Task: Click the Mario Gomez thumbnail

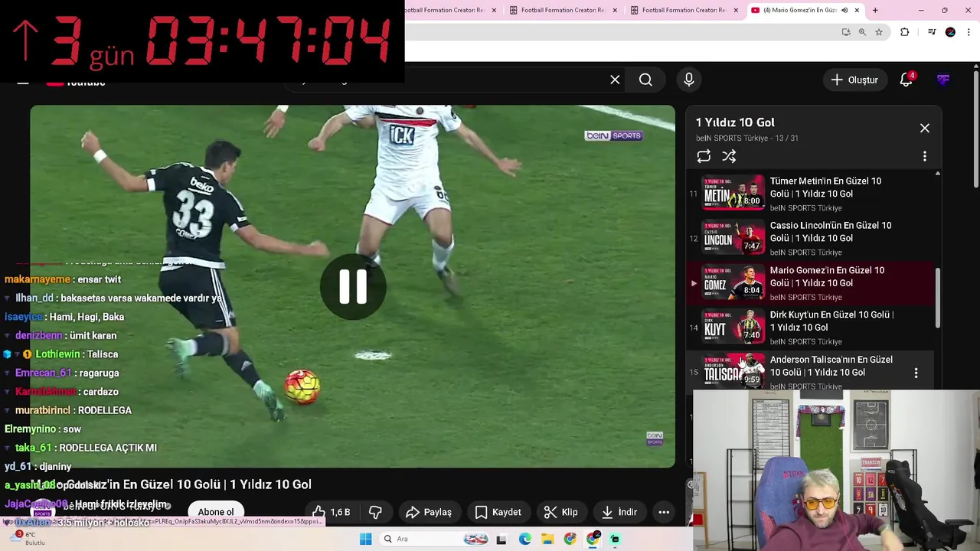Action: click(733, 282)
